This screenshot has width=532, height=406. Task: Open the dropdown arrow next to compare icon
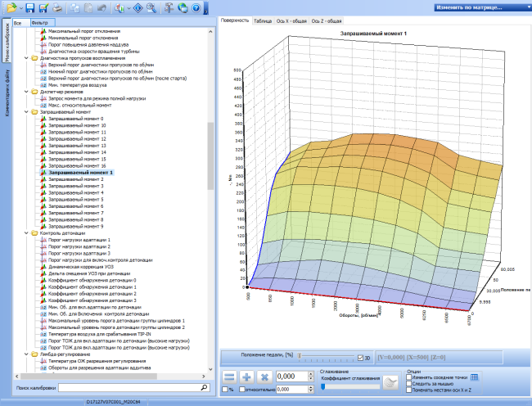point(128,8)
